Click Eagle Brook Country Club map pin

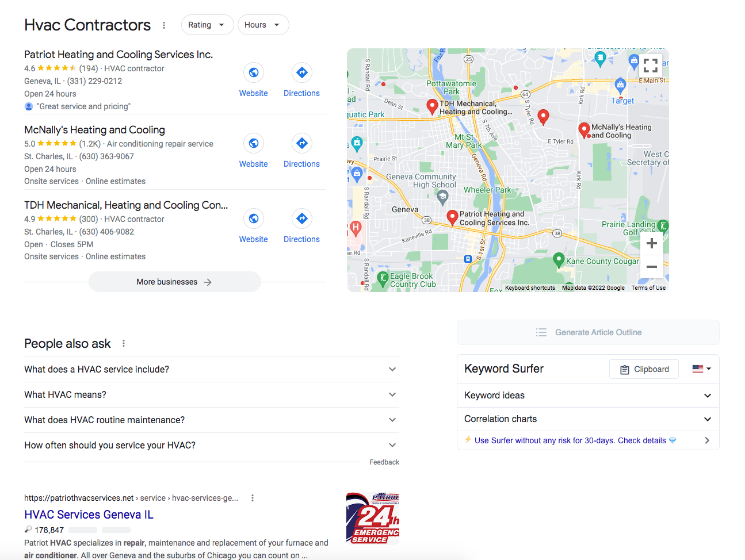383,279
